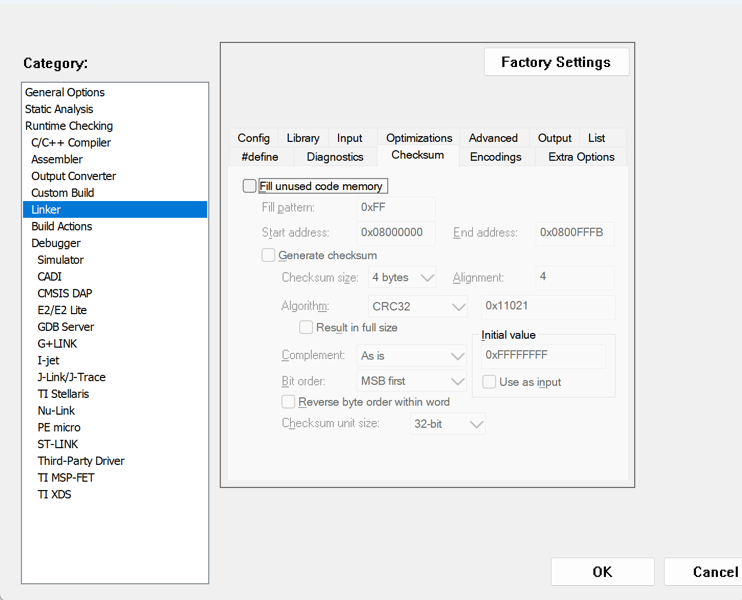Click the Factory Settings button
This screenshot has width=742, height=600.
tap(556, 62)
